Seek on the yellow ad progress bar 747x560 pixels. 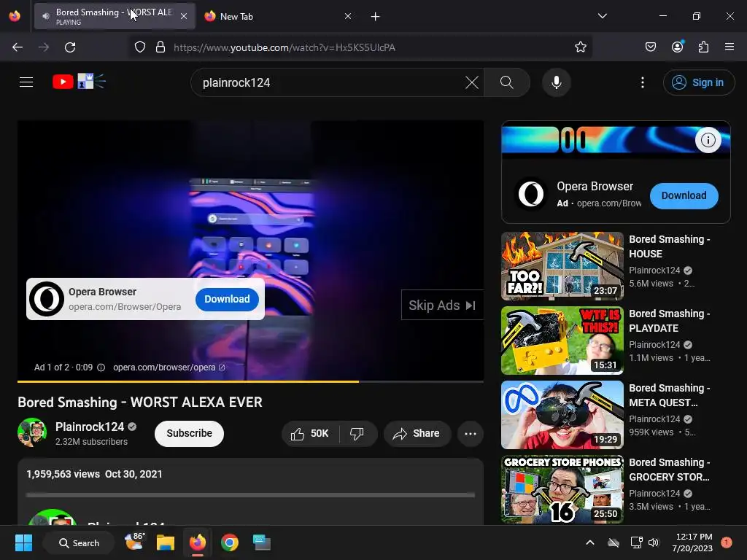[250, 381]
